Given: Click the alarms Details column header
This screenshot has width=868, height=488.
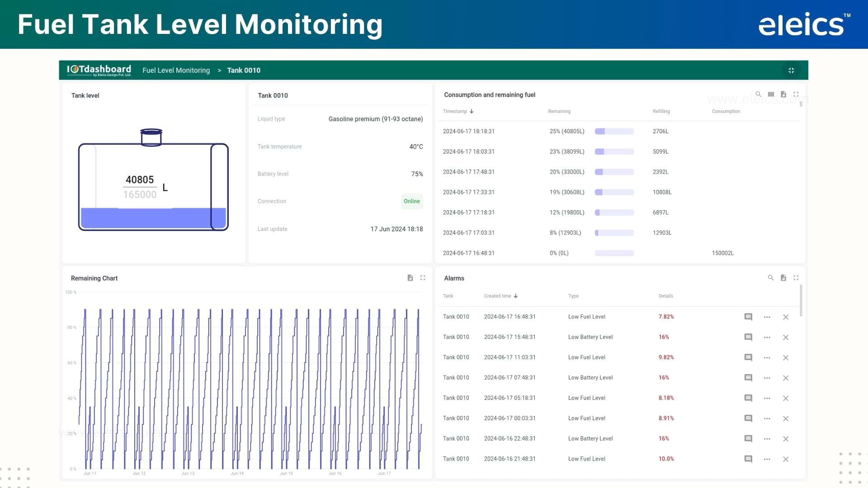Looking at the screenshot, I should pyautogui.click(x=665, y=296).
